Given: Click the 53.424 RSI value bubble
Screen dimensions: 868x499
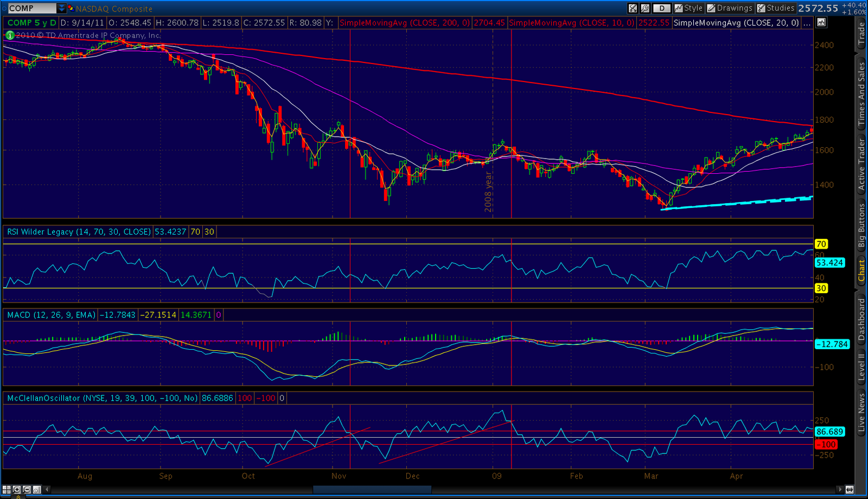Looking at the screenshot, I should (x=829, y=263).
